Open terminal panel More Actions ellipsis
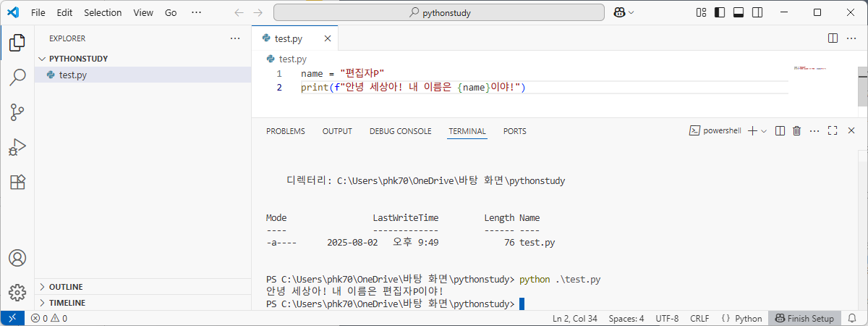Viewport: 868px width, 326px height. pyautogui.click(x=815, y=131)
